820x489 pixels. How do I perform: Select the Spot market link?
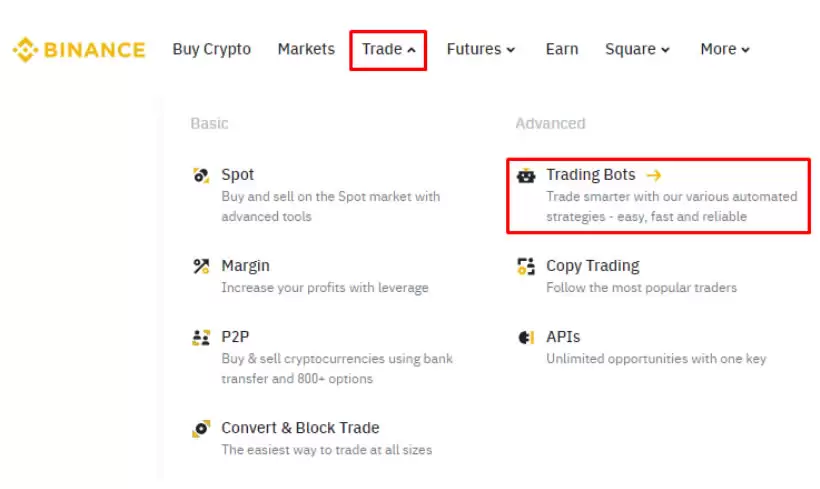(238, 175)
